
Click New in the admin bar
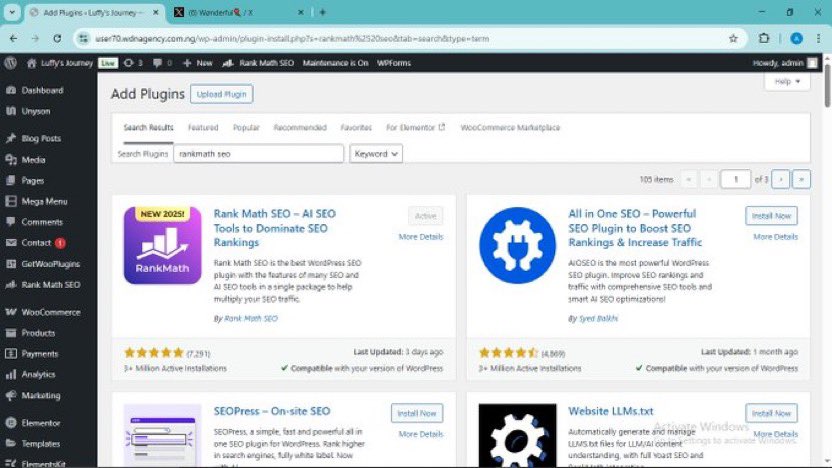(x=197, y=63)
